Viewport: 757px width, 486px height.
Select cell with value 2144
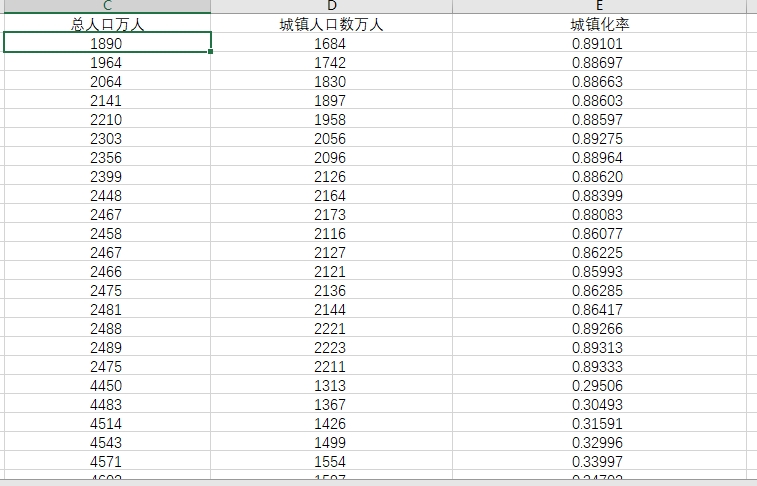(332, 309)
